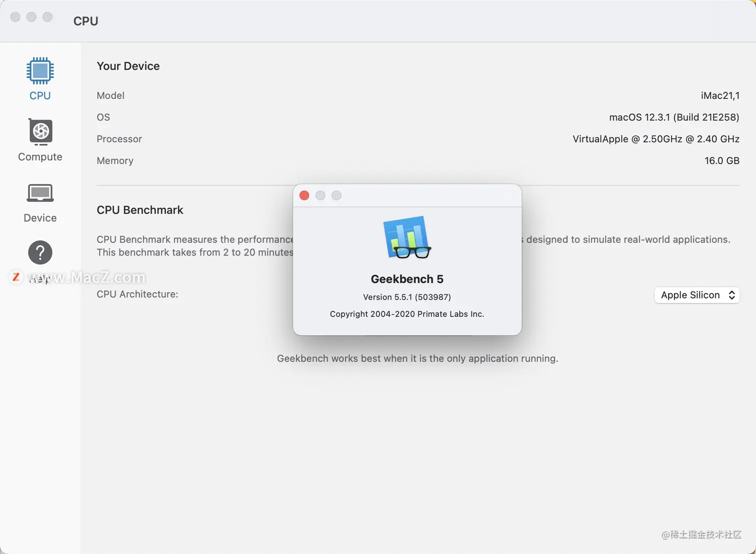This screenshot has height=554, width=756.
Task: Click the CPU Architecture label
Action: coord(137,294)
